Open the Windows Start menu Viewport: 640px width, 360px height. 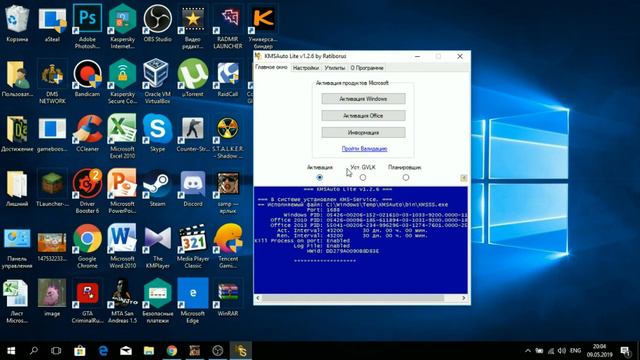[11, 351]
